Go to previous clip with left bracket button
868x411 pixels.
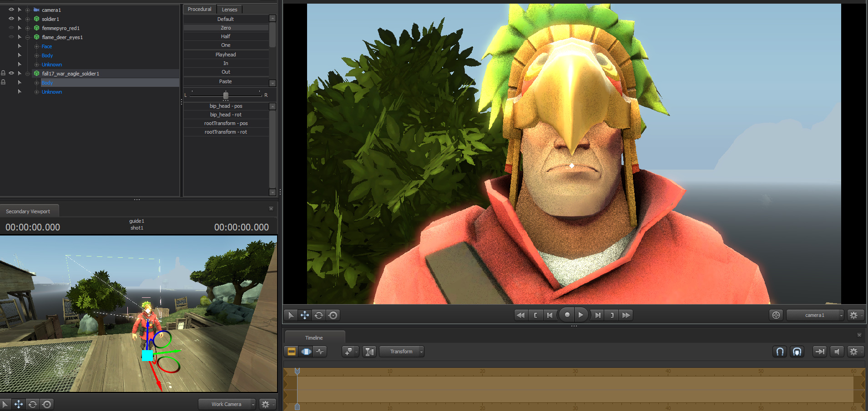coord(535,315)
